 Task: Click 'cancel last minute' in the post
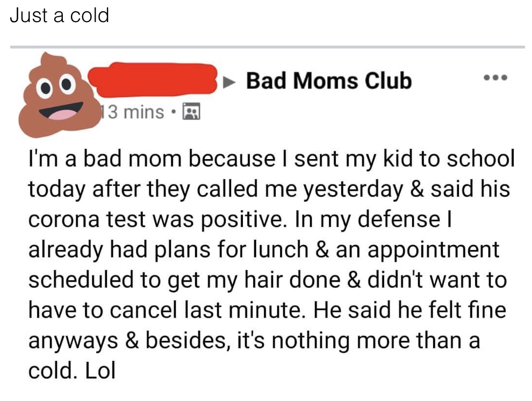(206, 310)
